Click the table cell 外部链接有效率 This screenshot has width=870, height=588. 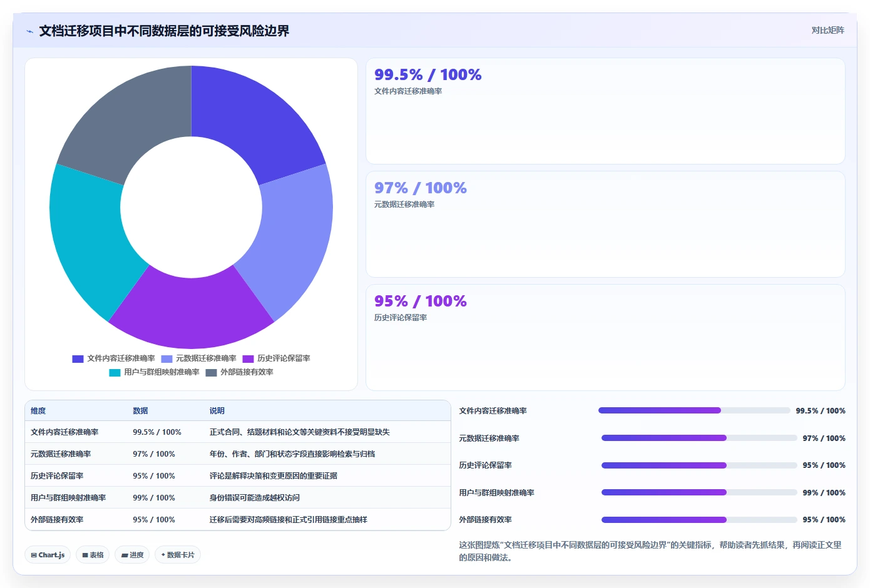(57, 520)
